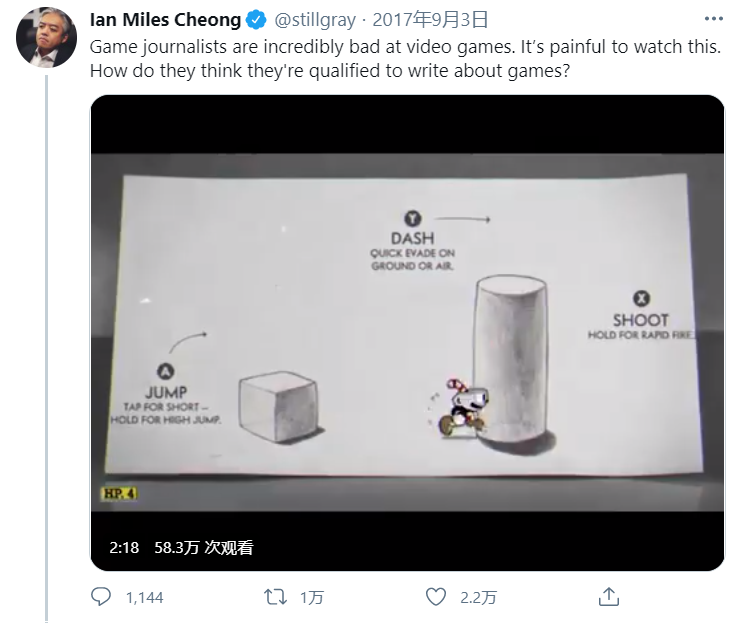This screenshot has height=623, width=745.
Task: Open the share menu icon
Action: (608, 597)
